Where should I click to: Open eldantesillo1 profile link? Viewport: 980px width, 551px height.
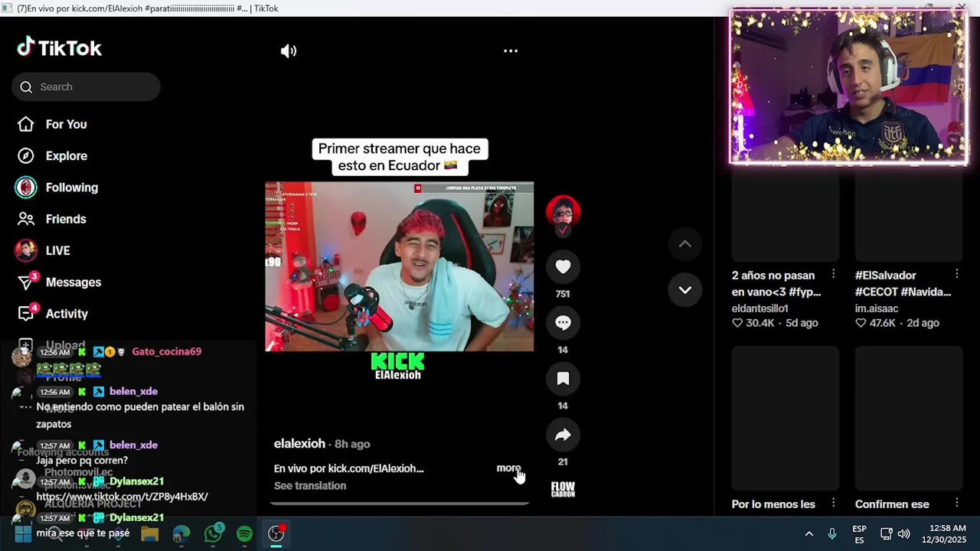coord(759,308)
